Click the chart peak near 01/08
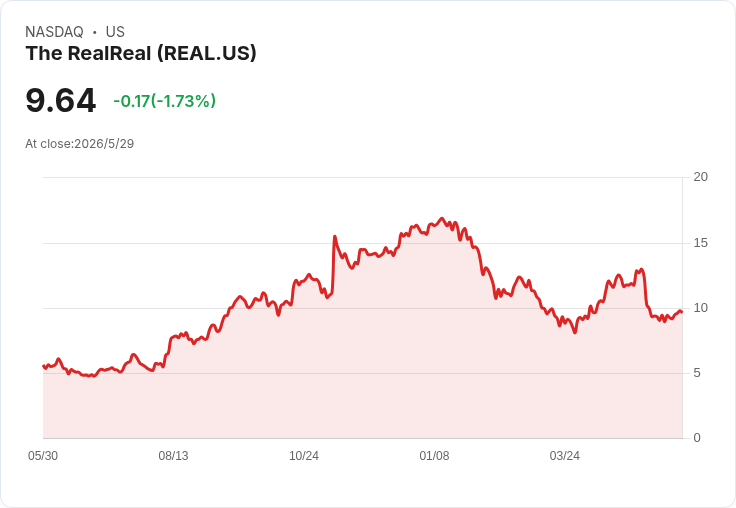The image size is (736, 508). point(441,218)
